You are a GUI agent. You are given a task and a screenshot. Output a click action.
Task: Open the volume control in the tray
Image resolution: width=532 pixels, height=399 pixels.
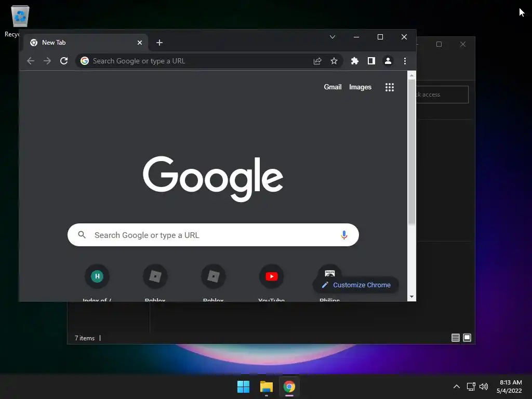point(484,387)
